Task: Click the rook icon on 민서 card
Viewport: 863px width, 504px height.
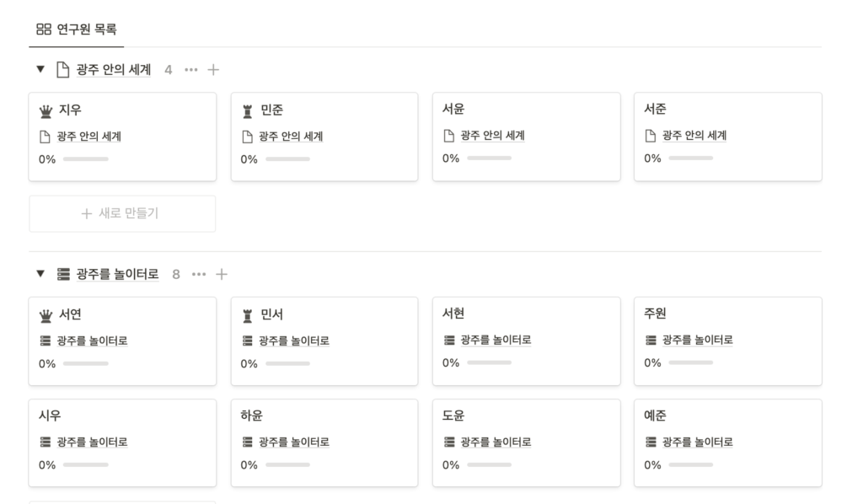Action: coord(248,315)
